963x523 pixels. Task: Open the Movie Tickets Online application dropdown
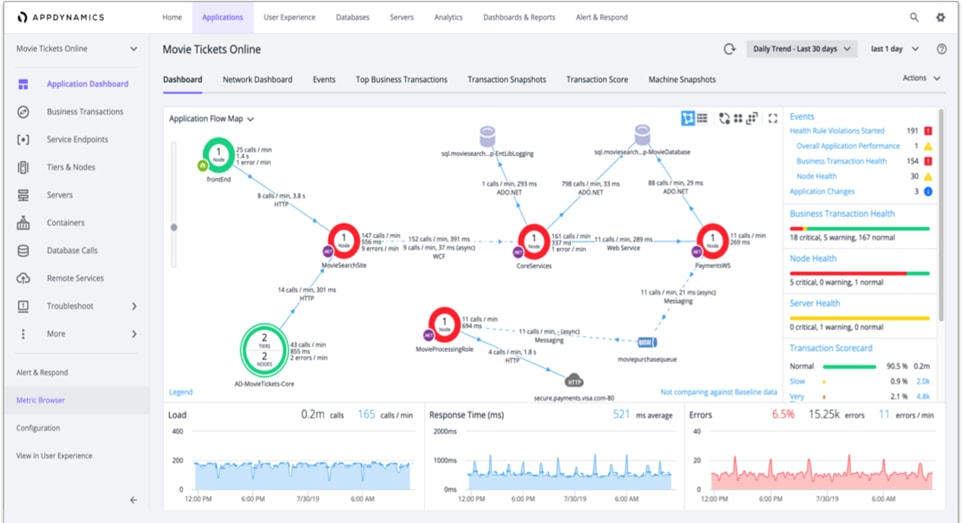pyautogui.click(x=77, y=48)
